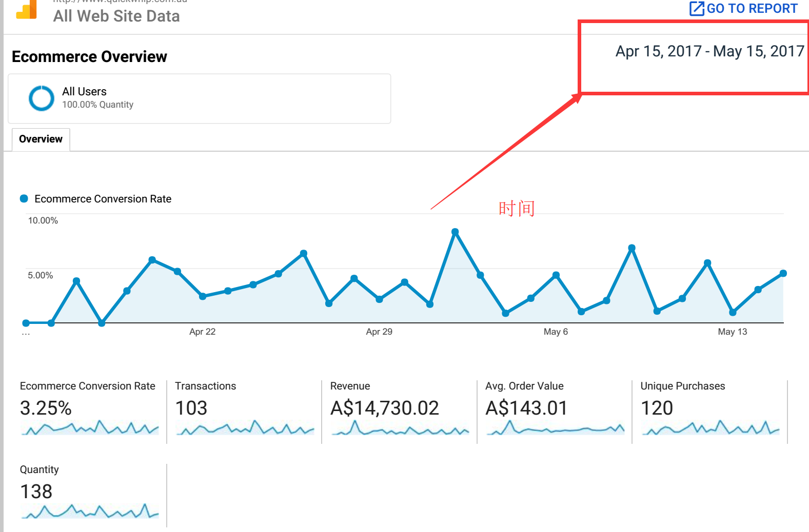Click the Quantity metric label
The image size is (809, 532).
[40, 470]
